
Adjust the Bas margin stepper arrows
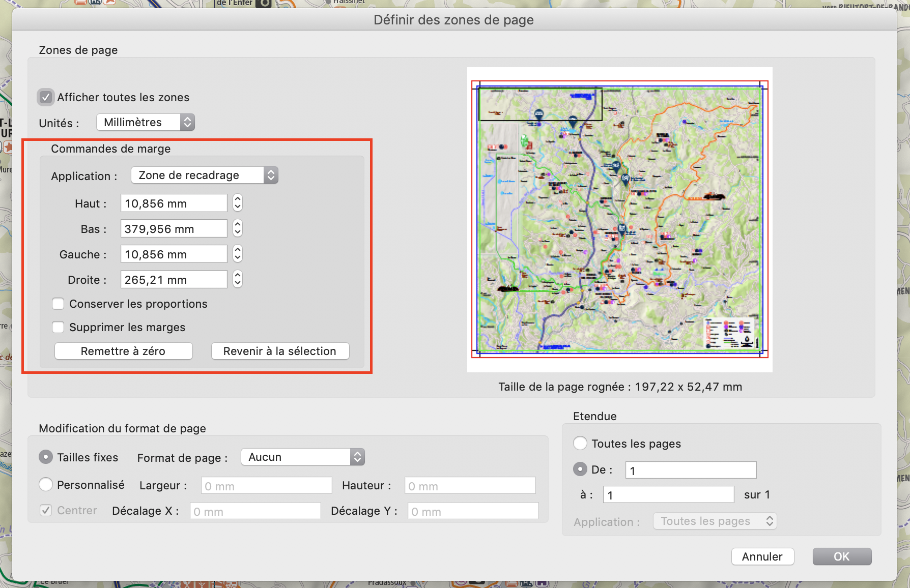pos(238,229)
